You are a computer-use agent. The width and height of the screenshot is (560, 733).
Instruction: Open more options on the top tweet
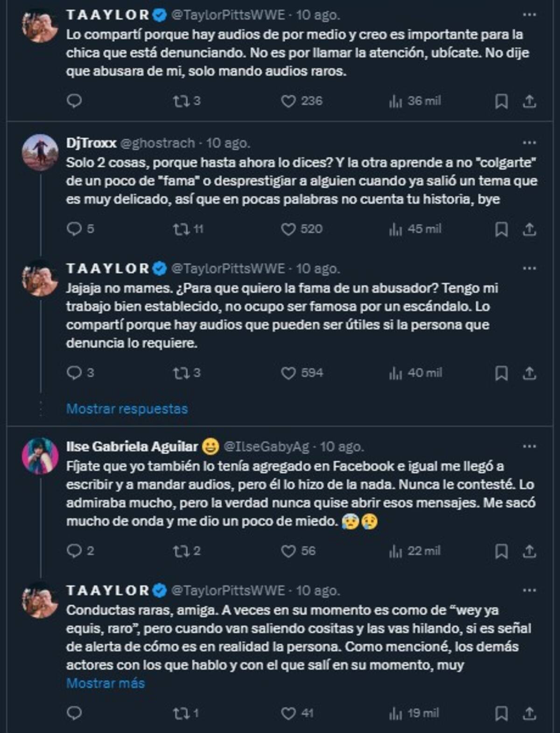pos(529,15)
